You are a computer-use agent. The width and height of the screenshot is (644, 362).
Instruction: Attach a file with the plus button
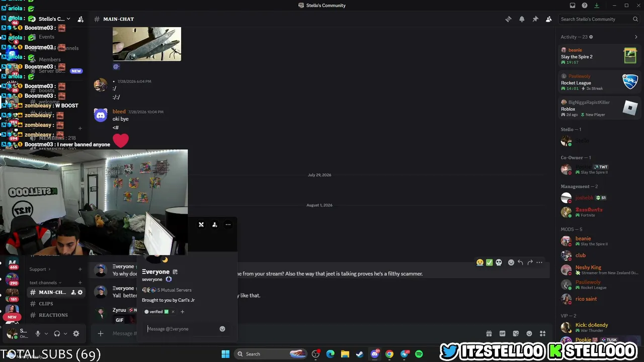coord(101,333)
